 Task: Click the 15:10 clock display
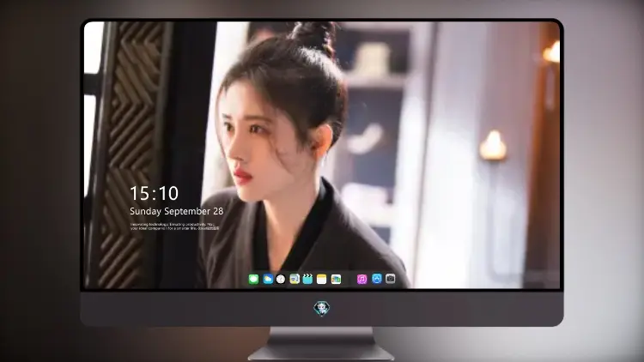[154, 193]
